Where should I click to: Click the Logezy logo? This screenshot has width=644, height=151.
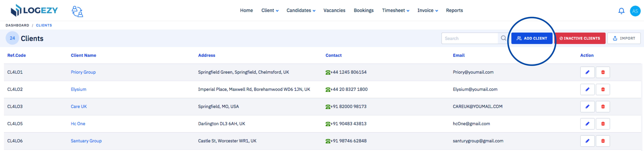tap(34, 10)
